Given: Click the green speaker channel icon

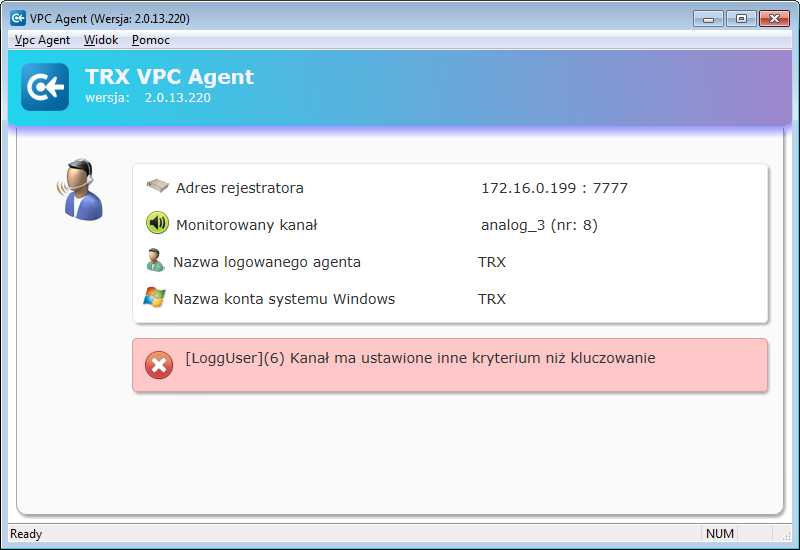Looking at the screenshot, I should pos(157,223).
